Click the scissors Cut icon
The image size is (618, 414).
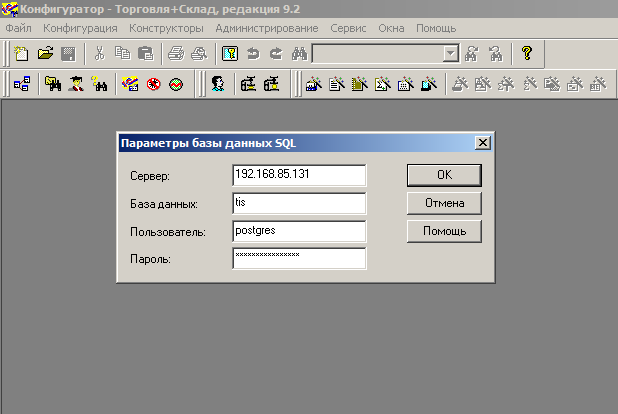pyautogui.click(x=99, y=53)
